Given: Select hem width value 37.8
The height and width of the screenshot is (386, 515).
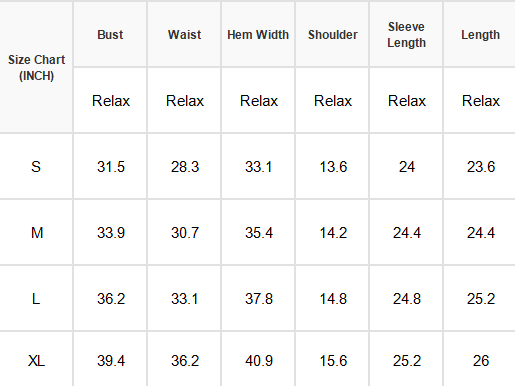Looking at the screenshot, I should coord(259,298).
